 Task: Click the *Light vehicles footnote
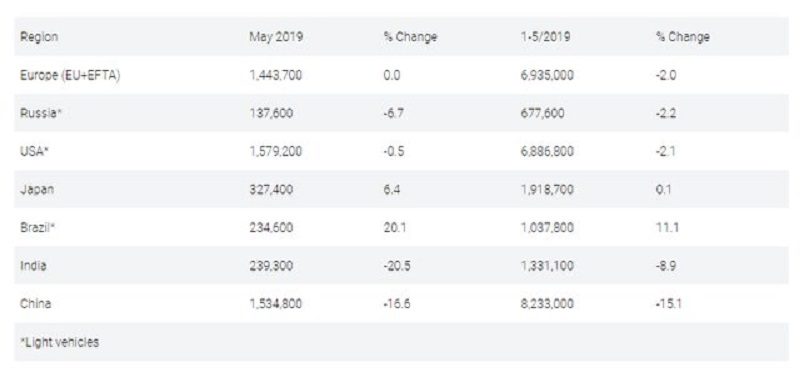(x=59, y=342)
